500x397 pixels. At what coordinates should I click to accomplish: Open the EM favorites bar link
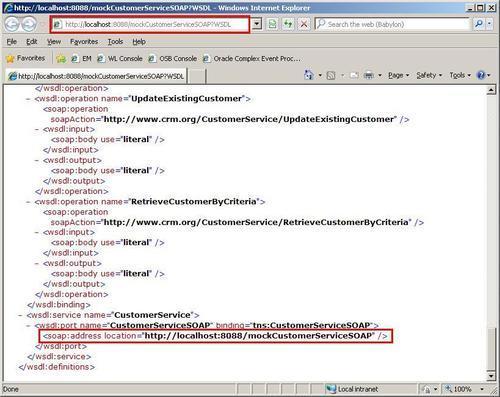(x=82, y=59)
